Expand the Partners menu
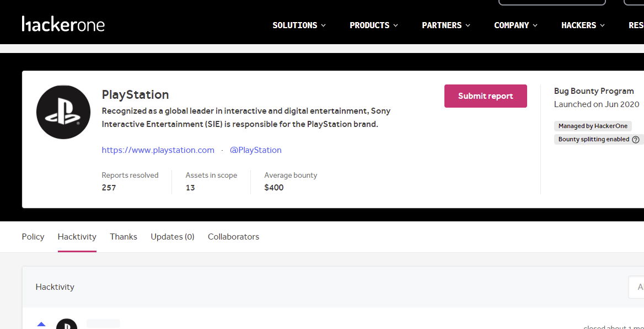The image size is (644, 329). [446, 25]
